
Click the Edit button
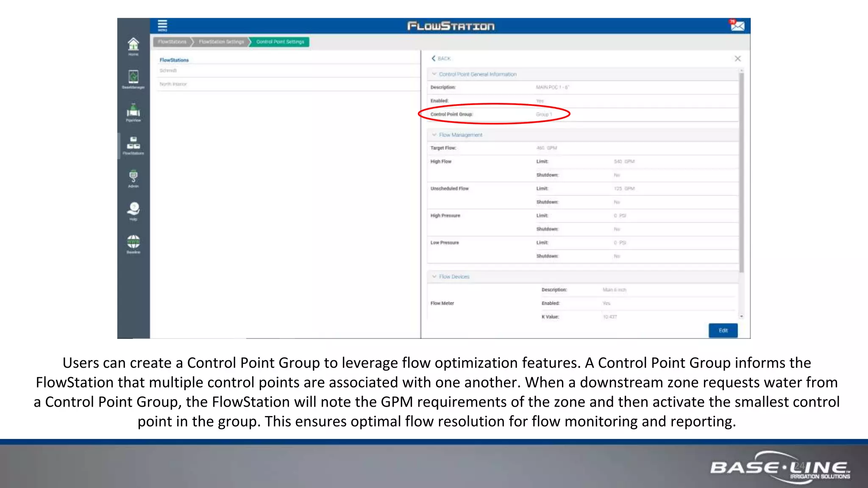(x=723, y=330)
